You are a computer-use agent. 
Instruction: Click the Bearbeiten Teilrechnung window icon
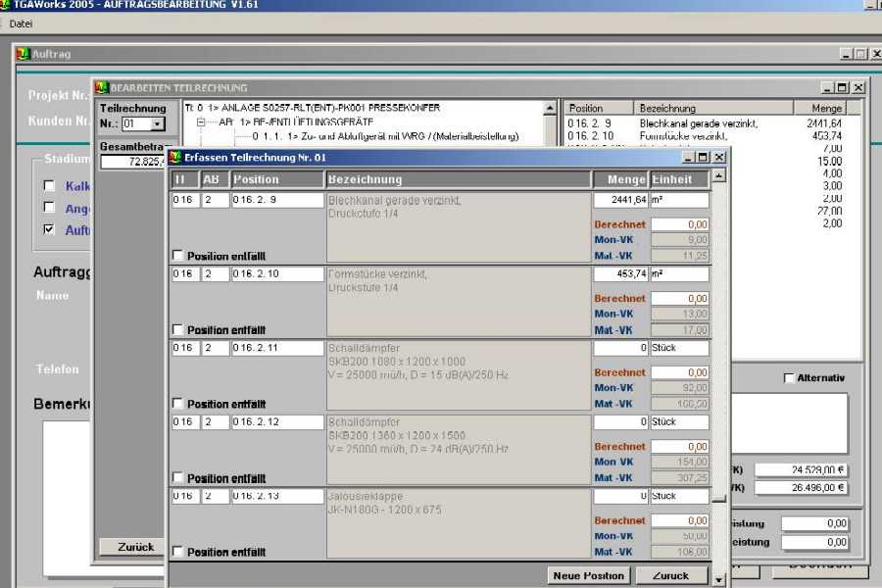click(x=101, y=88)
